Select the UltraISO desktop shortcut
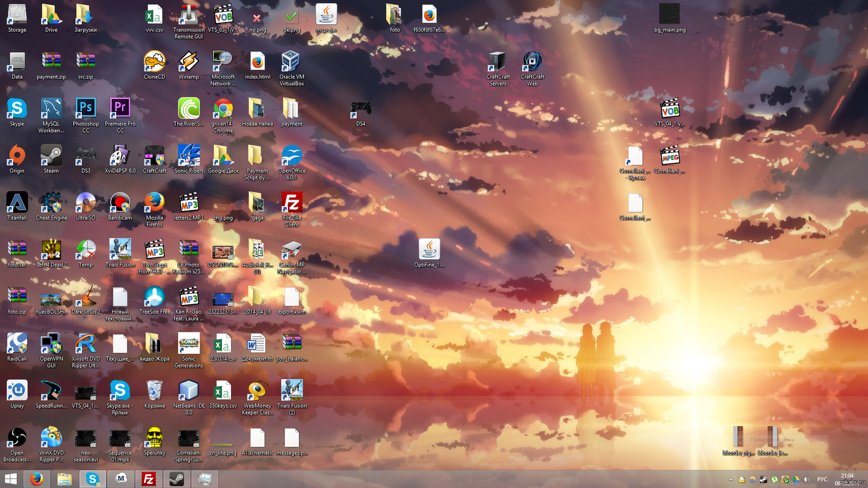This screenshot has width=868, height=488. 86,207
